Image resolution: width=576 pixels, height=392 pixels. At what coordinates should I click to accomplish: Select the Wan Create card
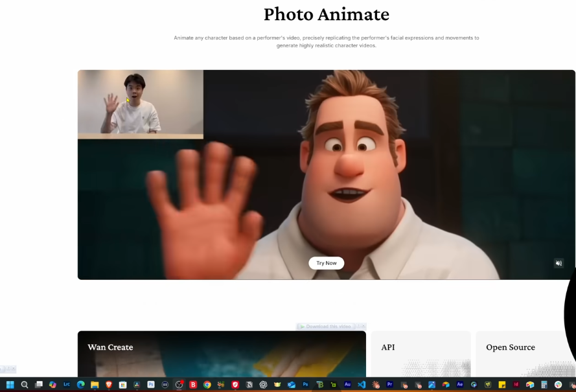[220, 356]
